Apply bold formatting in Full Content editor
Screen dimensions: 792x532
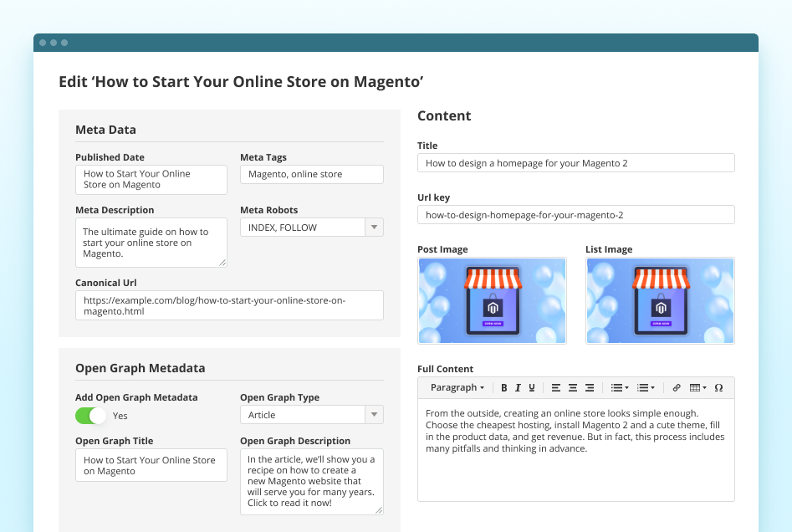504,388
